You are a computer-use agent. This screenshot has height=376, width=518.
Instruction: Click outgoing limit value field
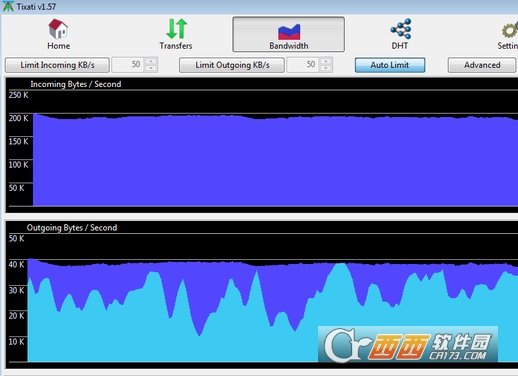coord(303,65)
